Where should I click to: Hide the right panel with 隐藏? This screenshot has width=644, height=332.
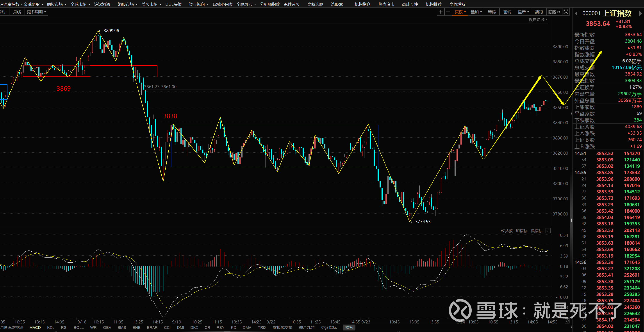554,12
